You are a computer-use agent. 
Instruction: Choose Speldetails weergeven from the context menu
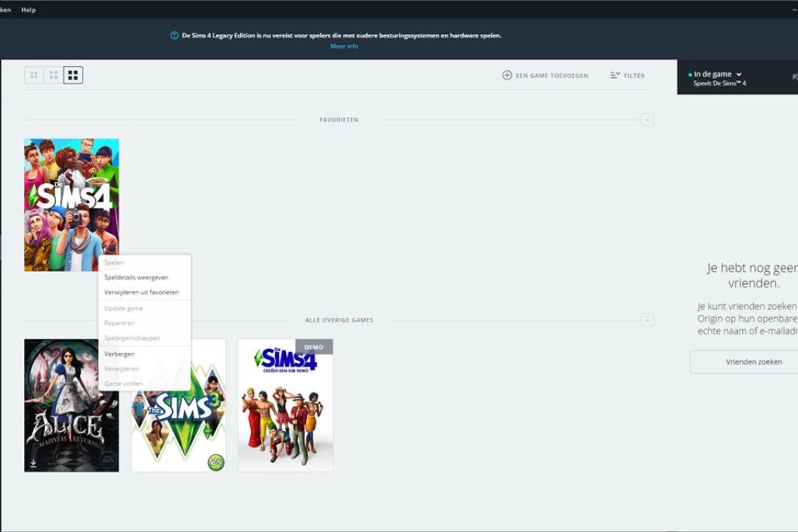click(136, 277)
